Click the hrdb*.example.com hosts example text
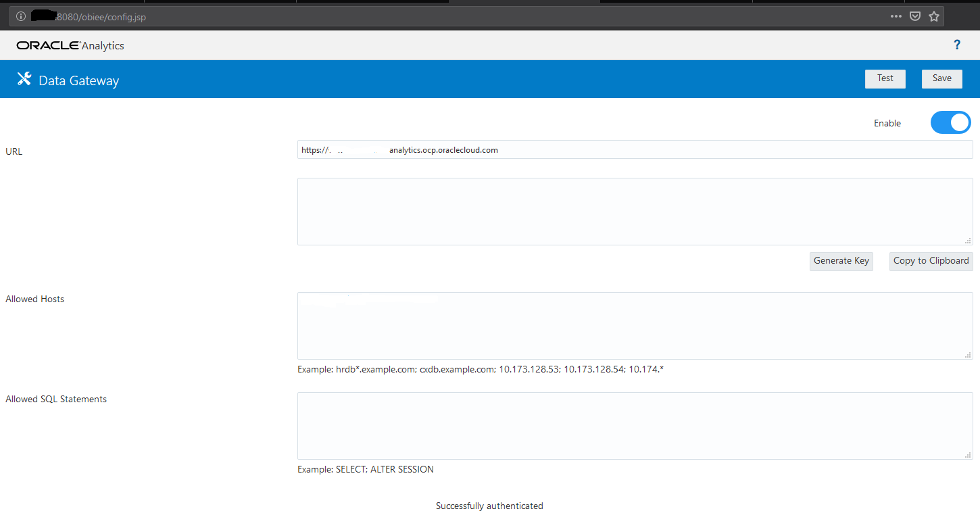The image size is (980, 530). click(x=481, y=369)
